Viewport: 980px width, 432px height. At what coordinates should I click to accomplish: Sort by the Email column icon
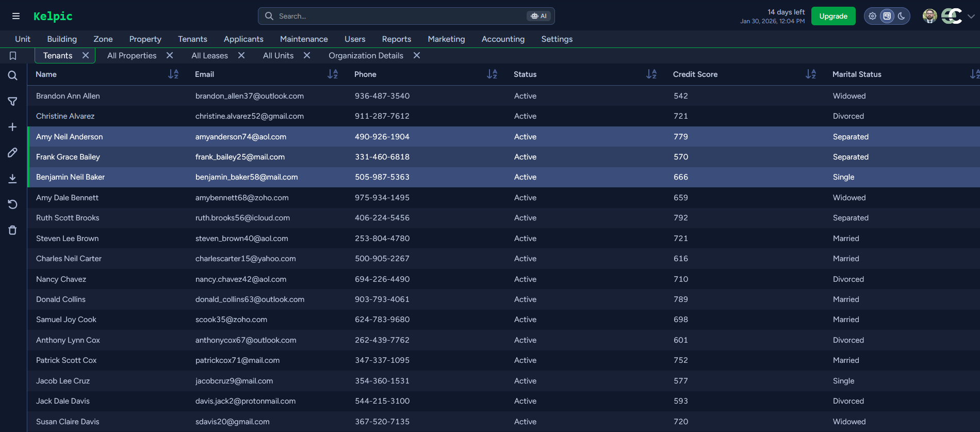333,74
